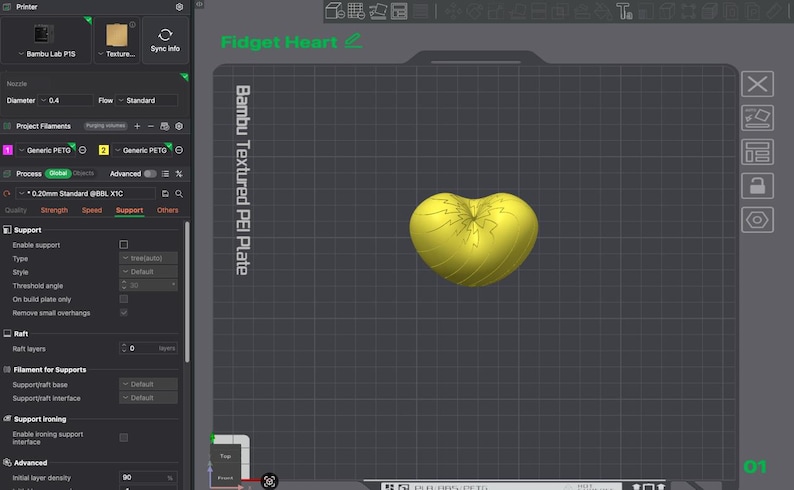Toggle sidebar visibility eye icon at top
This screenshot has width=794, height=490.
pyautogui.click(x=199, y=4)
